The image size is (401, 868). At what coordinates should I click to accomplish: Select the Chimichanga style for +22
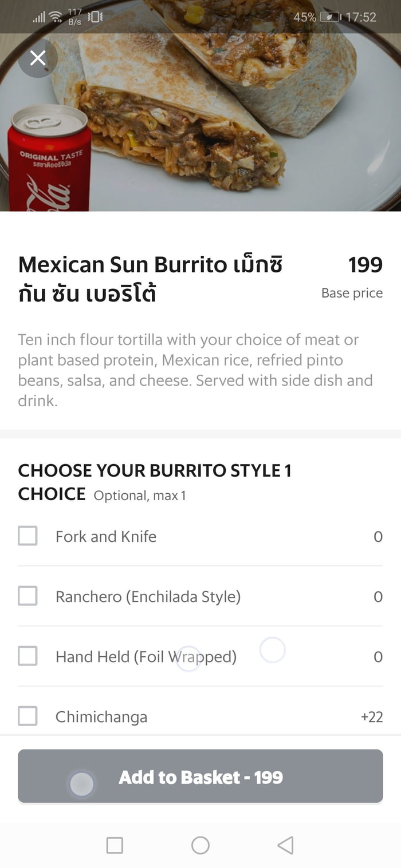point(27,716)
